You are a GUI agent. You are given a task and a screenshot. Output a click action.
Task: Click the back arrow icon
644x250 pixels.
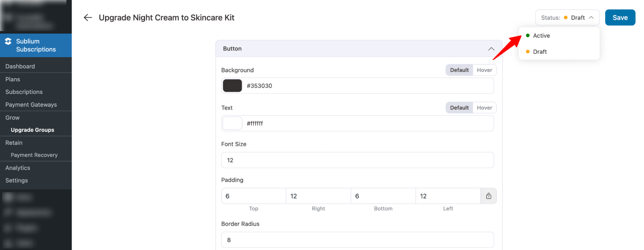point(88,18)
